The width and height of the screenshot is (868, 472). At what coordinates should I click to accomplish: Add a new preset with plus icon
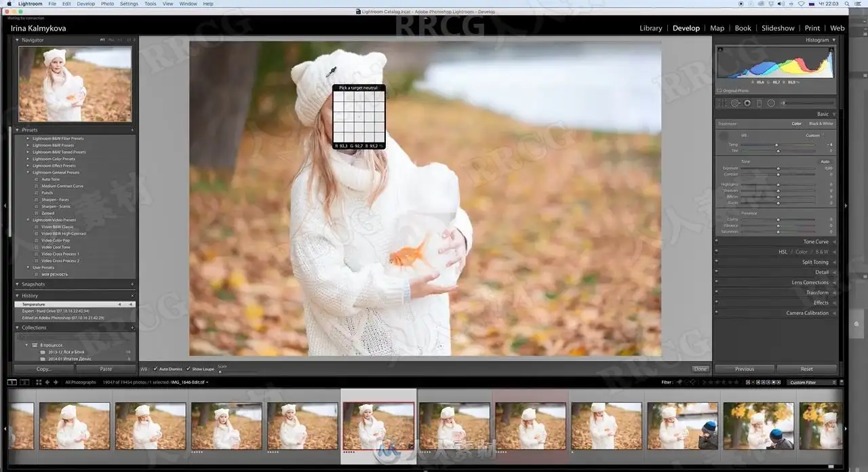click(x=132, y=130)
